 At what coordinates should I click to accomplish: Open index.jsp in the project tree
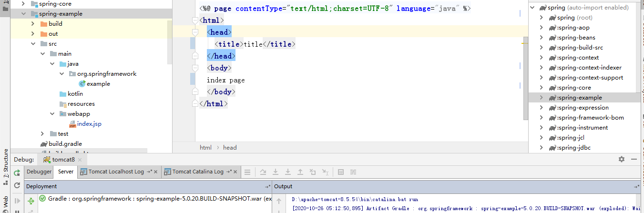click(89, 124)
